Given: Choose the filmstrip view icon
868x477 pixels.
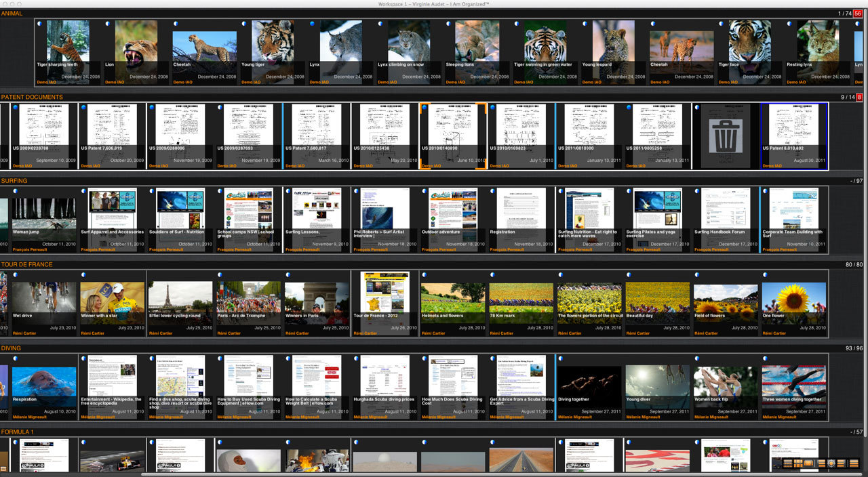Looking at the screenshot, I should (x=808, y=463).
